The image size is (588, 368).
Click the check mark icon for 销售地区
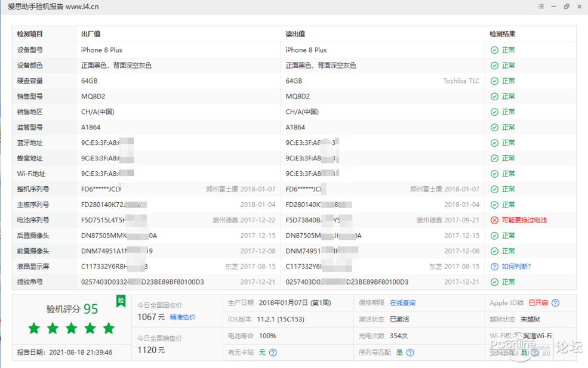[x=495, y=112]
